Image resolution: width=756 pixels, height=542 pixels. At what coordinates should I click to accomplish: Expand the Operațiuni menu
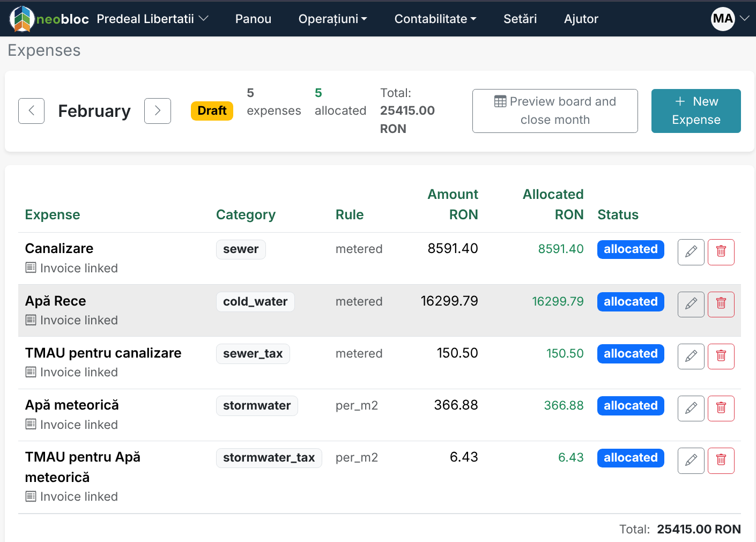332,19
